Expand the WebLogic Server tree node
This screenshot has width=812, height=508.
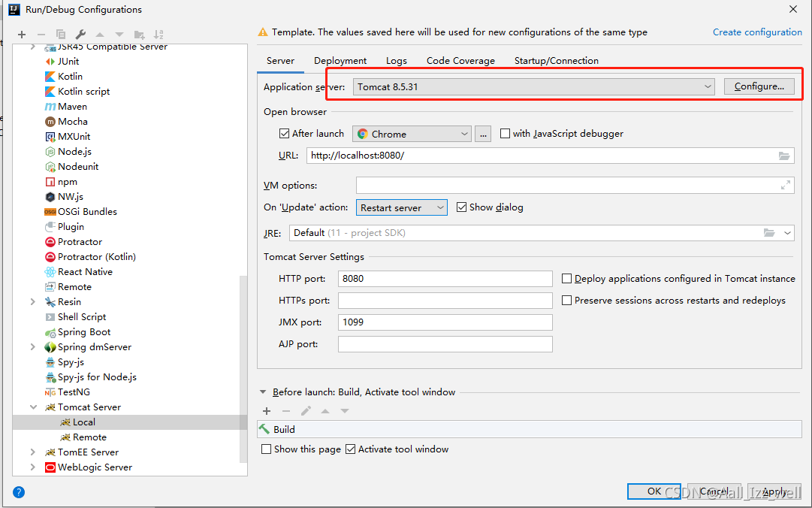33,467
